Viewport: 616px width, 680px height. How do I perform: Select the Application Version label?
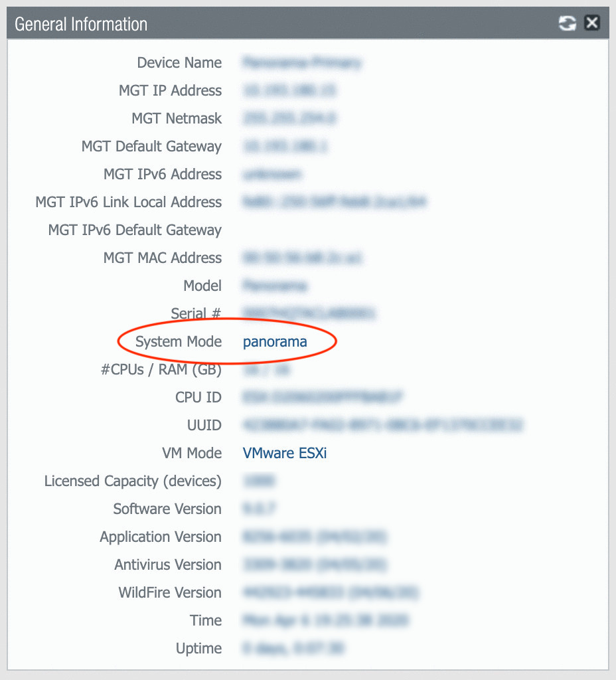[x=161, y=537]
